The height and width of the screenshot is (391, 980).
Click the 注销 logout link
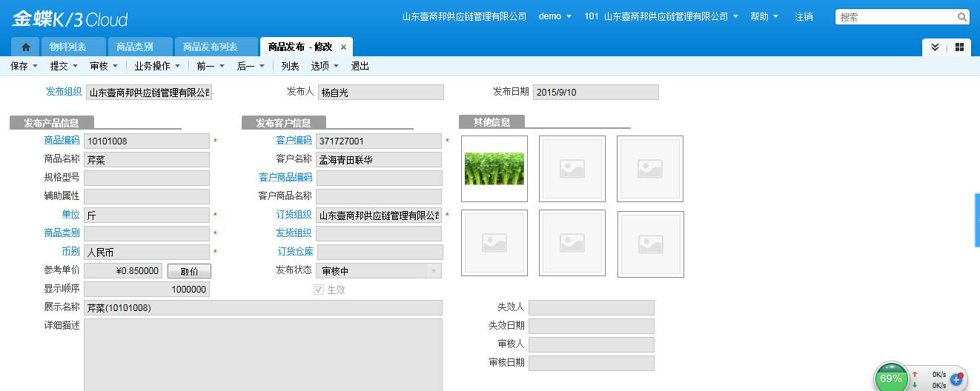point(804,16)
